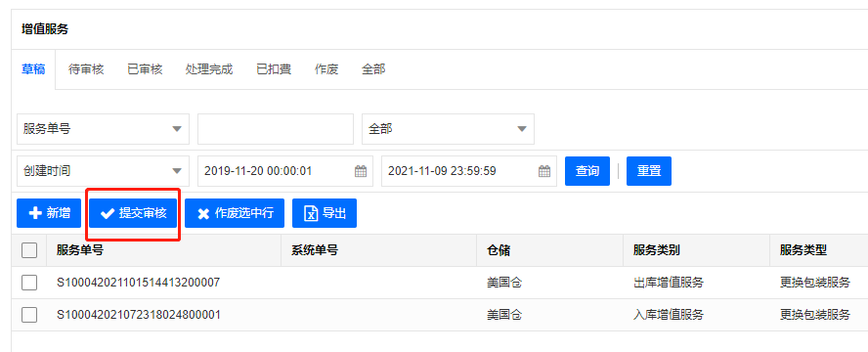This screenshot has width=868, height=352.
Task: Go to the 处理完成 tab
Action: click(209, 69)
